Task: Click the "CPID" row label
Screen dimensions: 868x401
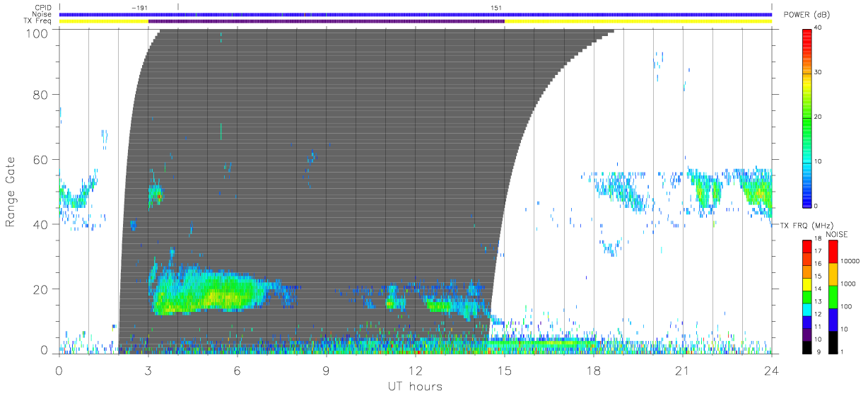Action: pyautogui.click(x=44, y=7)
